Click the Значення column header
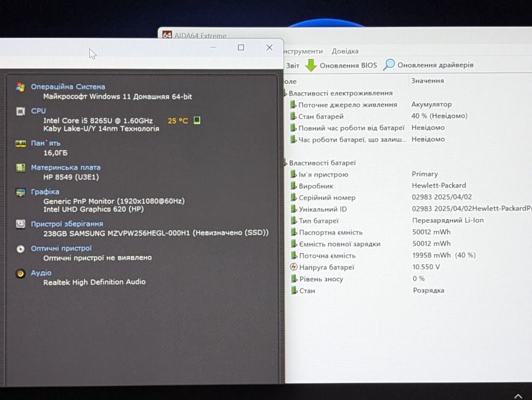The height and width of the screenshot is (400, 532). pos(427,81)
